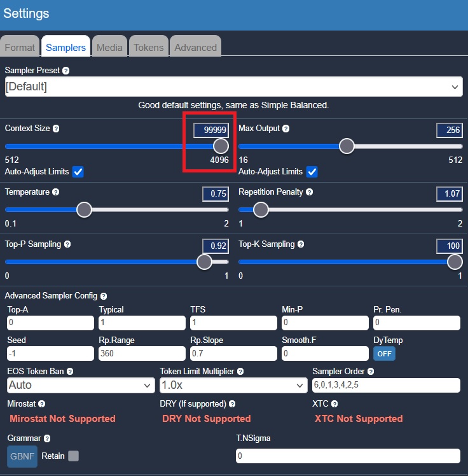The height and width of the screenshot is (476, 468).
Task: Click the 'XTC Not Supported' text
Action: tap(359, 419)
